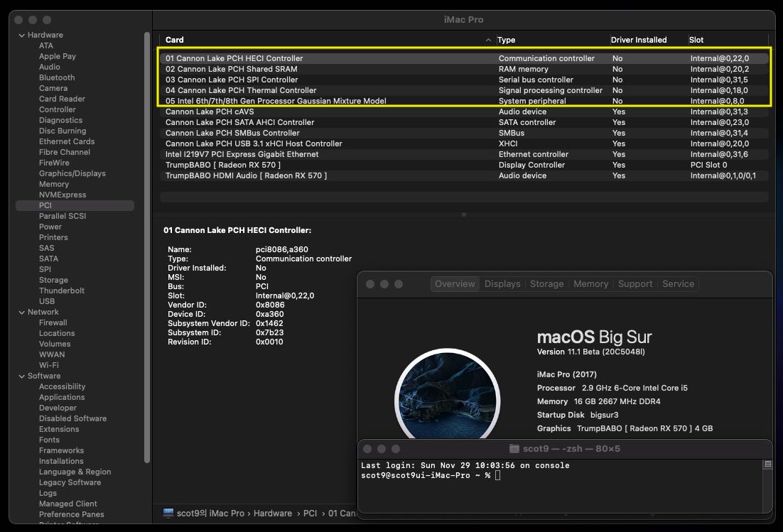Select Bluetooth in the sidebar
Viewport: 783px width, 532px height.
57,78
